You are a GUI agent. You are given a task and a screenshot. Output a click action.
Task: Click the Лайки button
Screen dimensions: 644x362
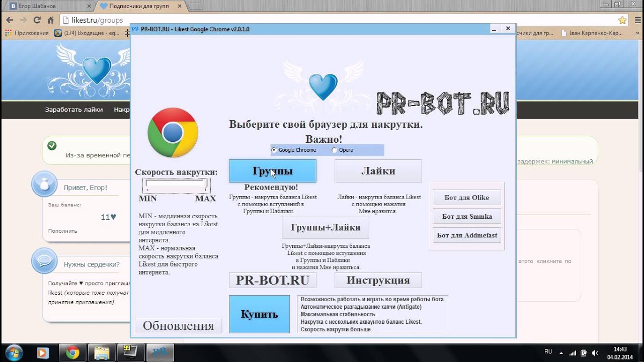[x=378, y=171]
